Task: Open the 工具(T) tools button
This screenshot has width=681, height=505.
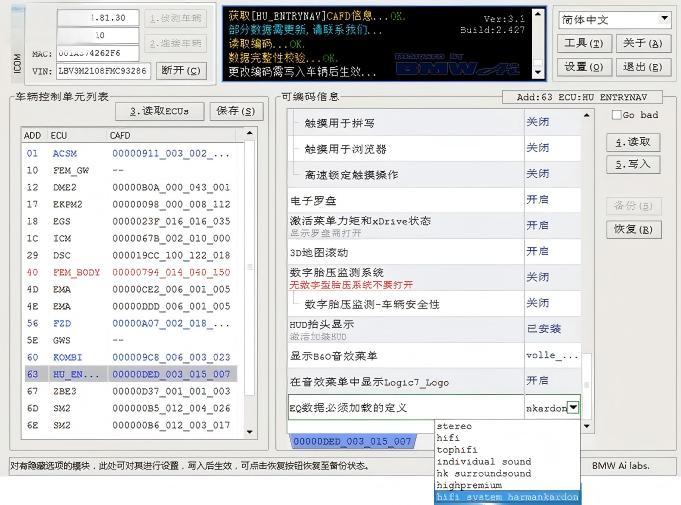Action: pyautogui.click(x=582, y=44)
